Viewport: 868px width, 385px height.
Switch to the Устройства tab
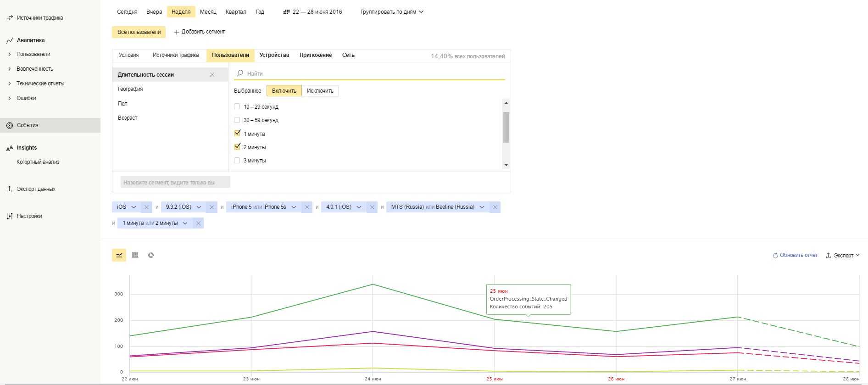click(274, 55)
